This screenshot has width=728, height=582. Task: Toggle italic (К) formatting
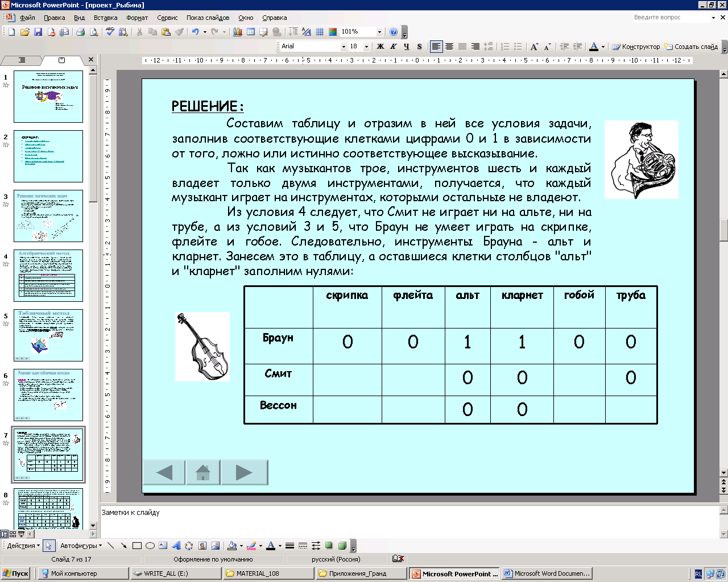pos(393,47)
